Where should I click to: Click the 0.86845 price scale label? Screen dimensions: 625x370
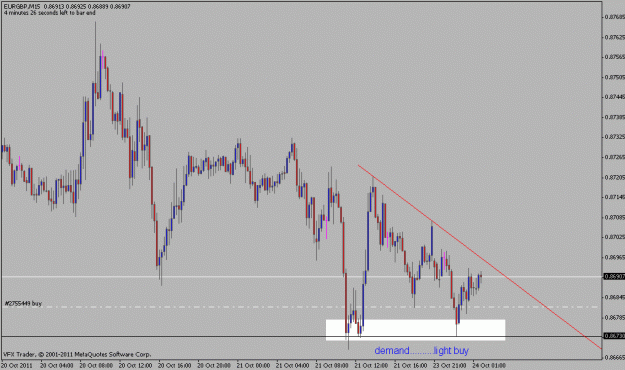point(614,297)
